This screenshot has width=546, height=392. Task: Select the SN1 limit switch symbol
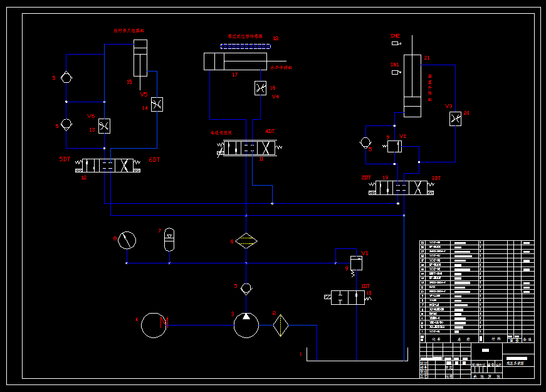pos(396,73)
